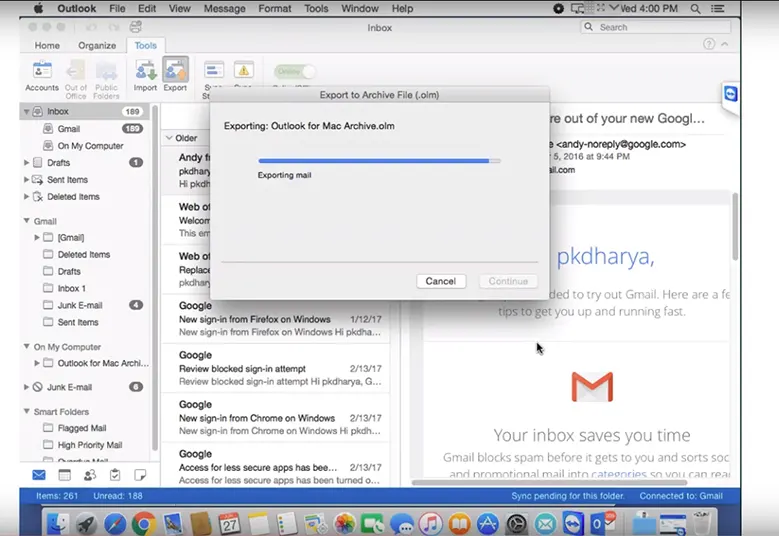Open System Preferences from the Dock
Screen dimensions: 779x536
pyautogui.click(x=517, y=524)
